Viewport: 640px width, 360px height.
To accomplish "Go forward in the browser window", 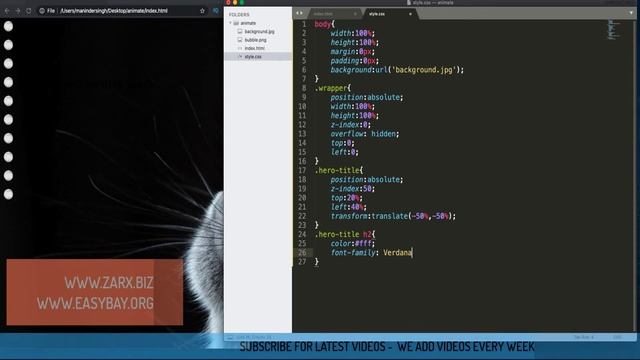I will [x=18, y=11].
